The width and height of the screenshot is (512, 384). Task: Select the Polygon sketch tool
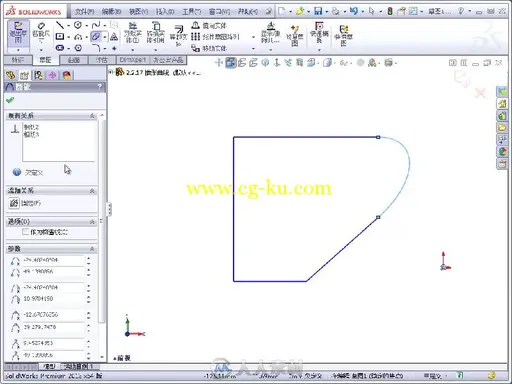[x=78, y=48]
